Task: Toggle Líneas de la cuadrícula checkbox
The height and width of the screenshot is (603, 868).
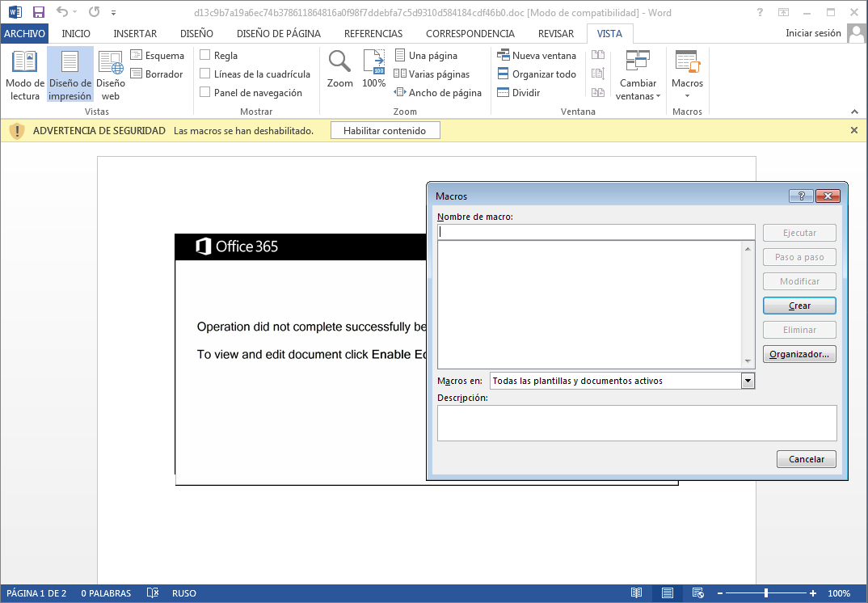Action: [205, 74]
